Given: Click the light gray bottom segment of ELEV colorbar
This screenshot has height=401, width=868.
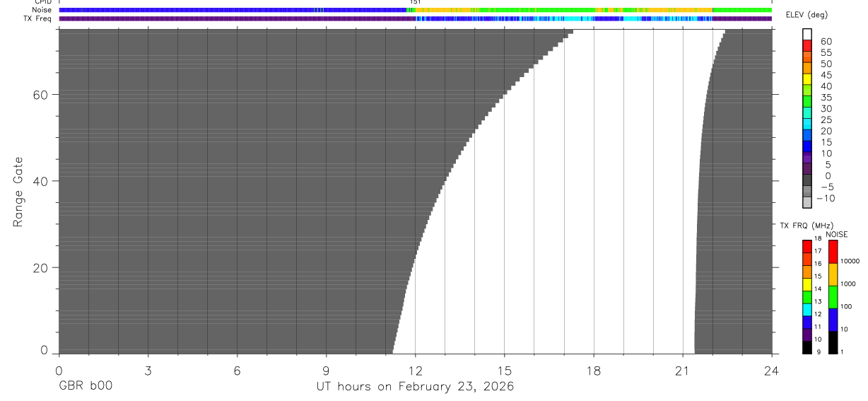Looking at the screenshot, I should pos(807,202).
